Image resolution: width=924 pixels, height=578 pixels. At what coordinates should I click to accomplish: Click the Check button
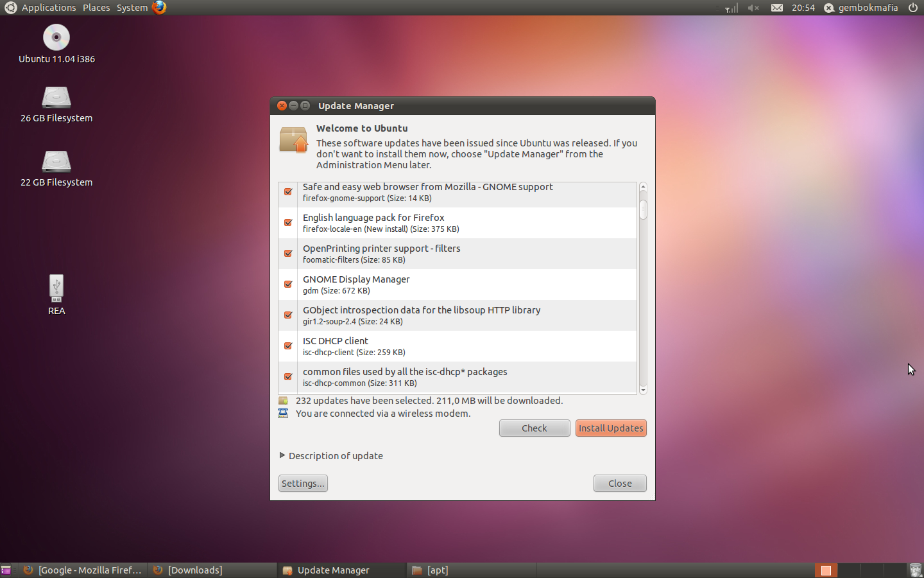click(x=535, y=428)
